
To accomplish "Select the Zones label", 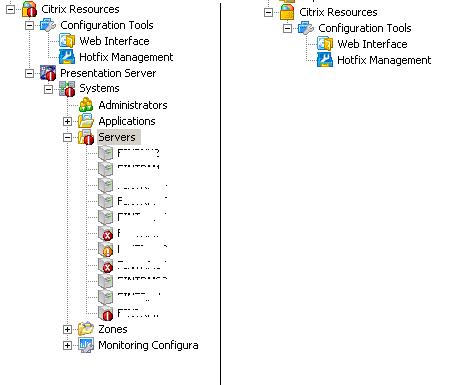I will tap(113, 329).
